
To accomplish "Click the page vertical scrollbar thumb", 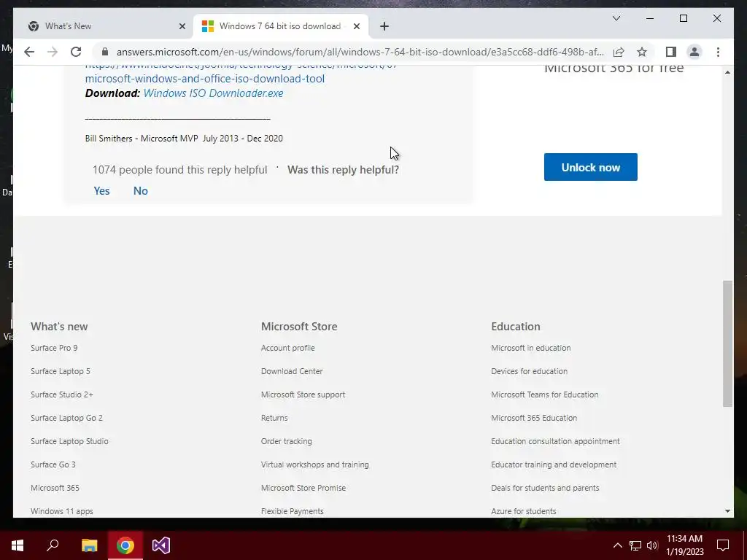I will tap(727, 344).
